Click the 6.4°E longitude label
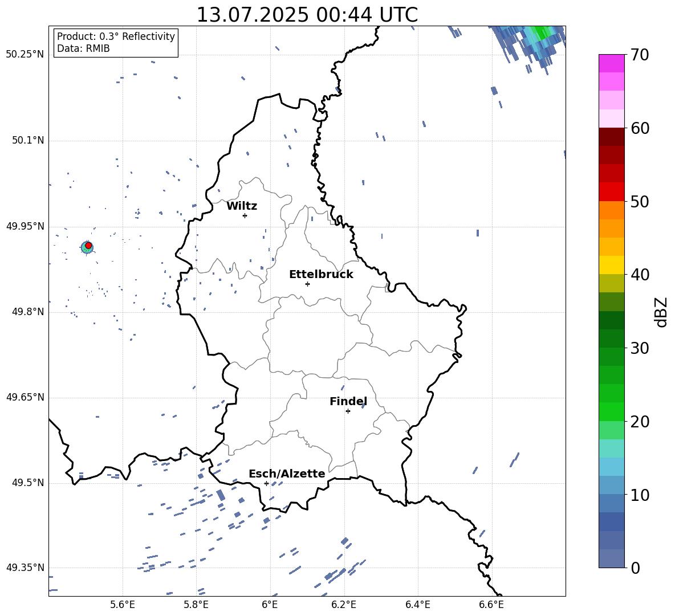 pos(417,605)
